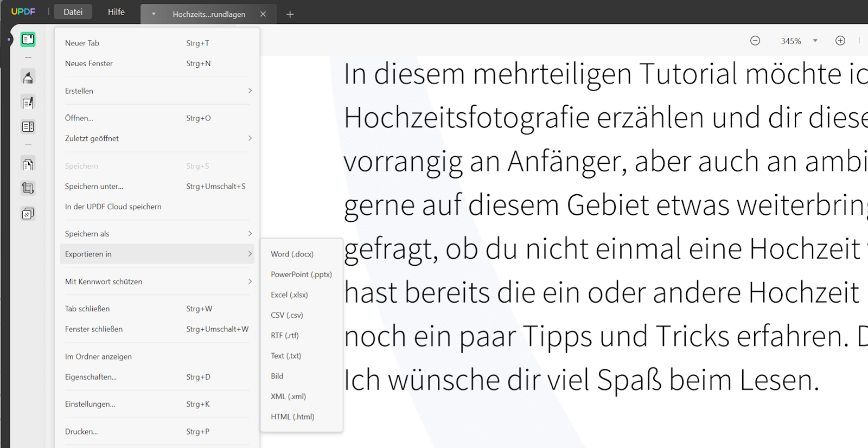The width and height of the screenshot is (868, 448).
Task: Click the UPDF logo
Action: (x=23, y=11)
